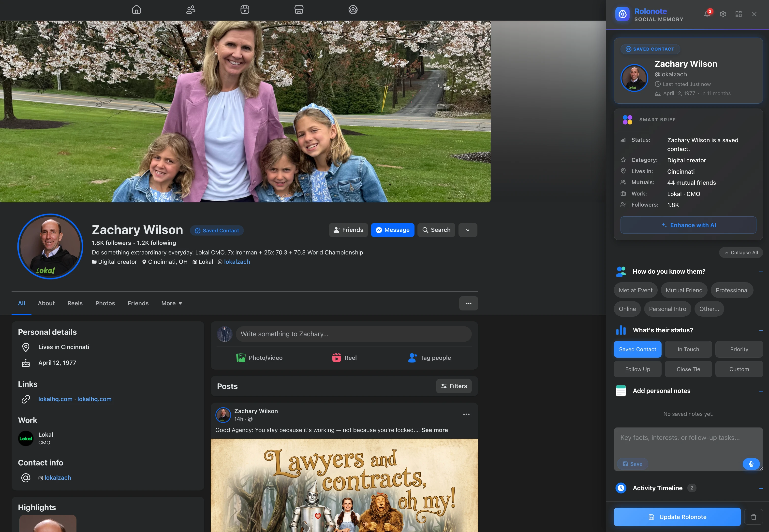769x532 pixels.
Task: Click the link chain icon under Links
Action: click(26, 399)
